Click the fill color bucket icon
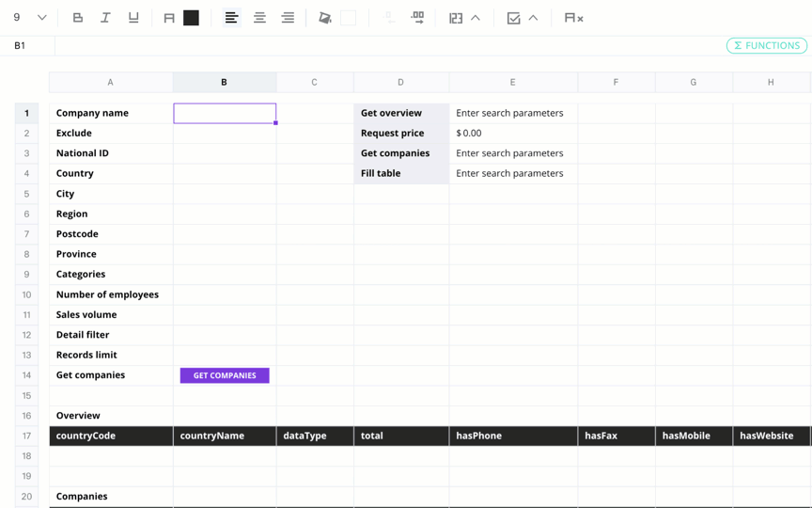Image resolution: width=812 pixels, height=508 pixels. point(324,18)
